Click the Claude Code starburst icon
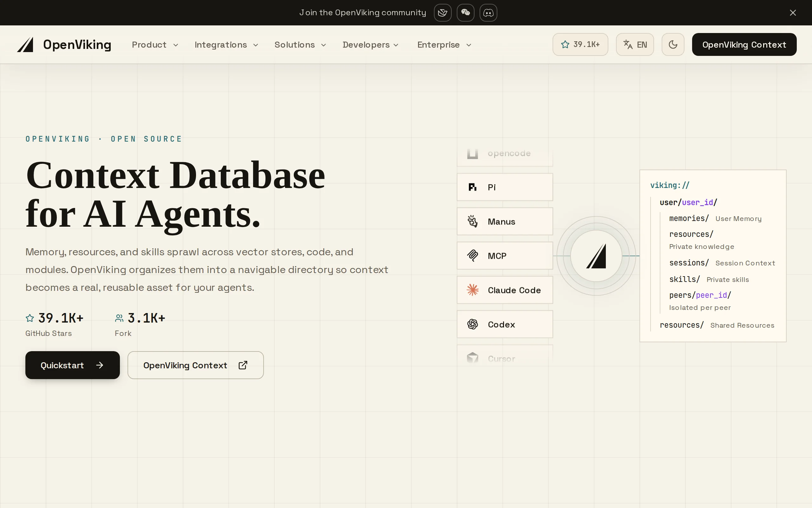The image size is (812, 508). [x=472, y=290]
